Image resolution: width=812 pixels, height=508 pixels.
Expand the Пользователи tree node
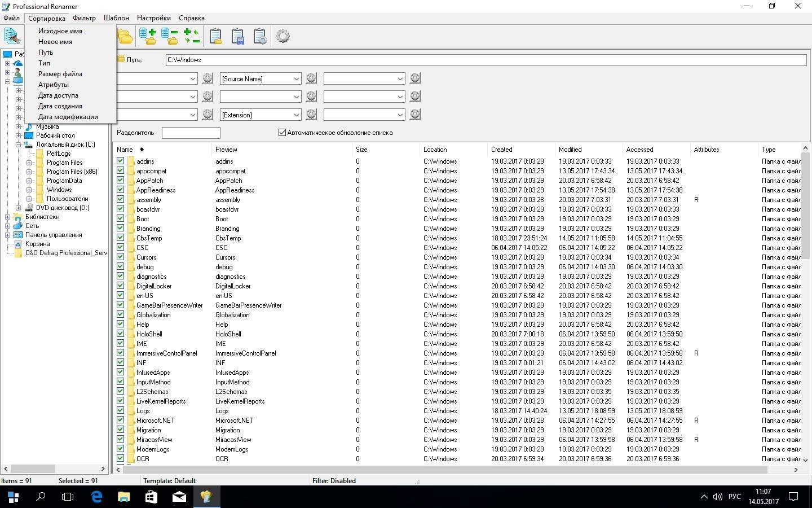click(x=29, y=199)
